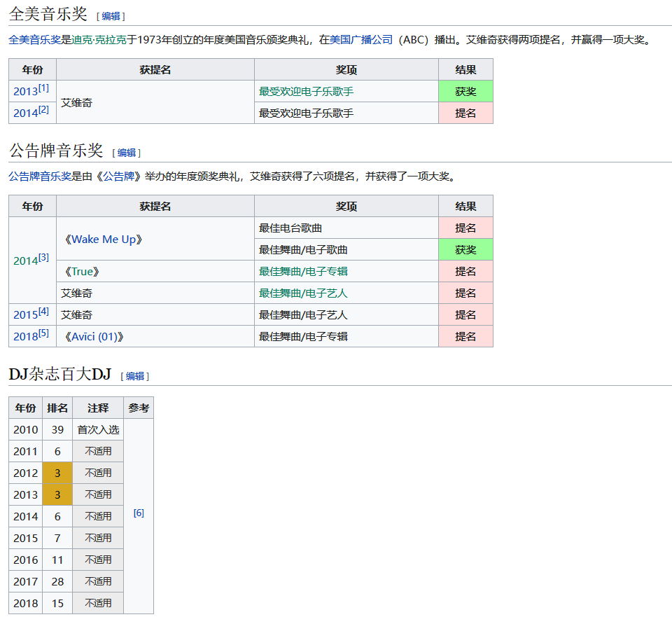Click the green 获奖 cell for 2013 award
Viewport: 672px width, 624px height.
[x=466, y=91]
